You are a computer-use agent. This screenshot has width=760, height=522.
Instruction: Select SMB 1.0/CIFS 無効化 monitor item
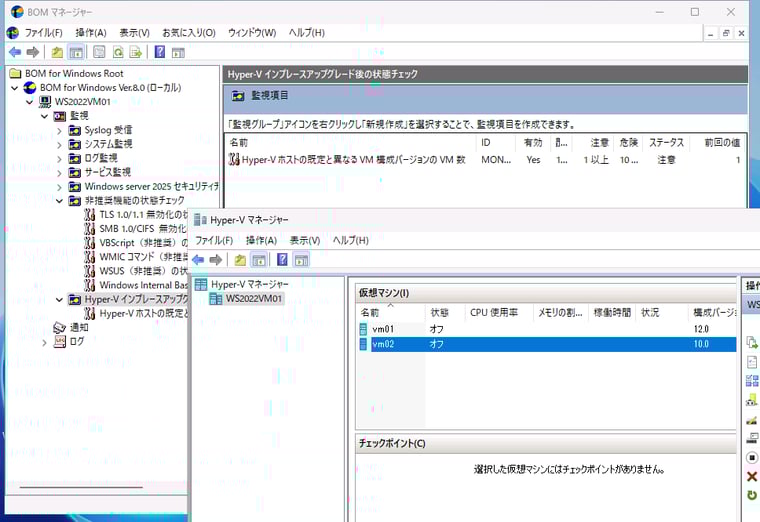point(143,229)
